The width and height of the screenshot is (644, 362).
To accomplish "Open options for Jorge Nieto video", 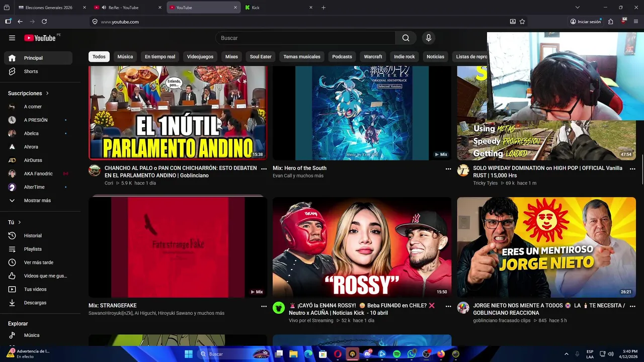I will pyautogui.click(x=632, y=306).
